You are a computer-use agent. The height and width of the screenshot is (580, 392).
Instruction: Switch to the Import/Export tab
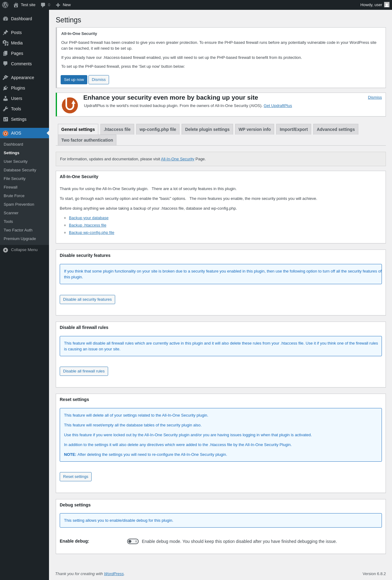pyautogui.click(x=294, y=129)
